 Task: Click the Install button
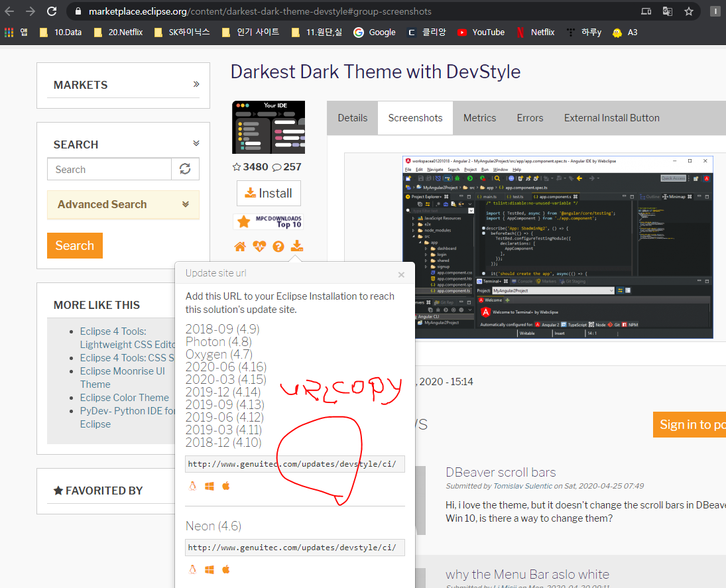pos(269,193)
